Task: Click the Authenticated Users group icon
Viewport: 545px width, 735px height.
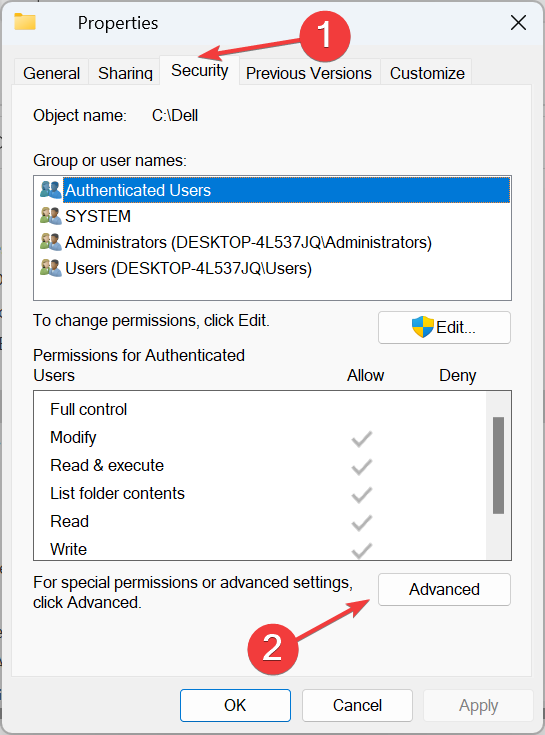Action: (x=51, y=190)
